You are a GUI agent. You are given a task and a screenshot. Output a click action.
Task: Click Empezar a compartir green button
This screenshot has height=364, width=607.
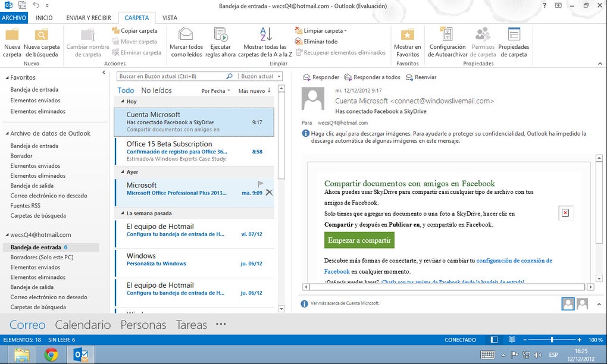point(359,240)
